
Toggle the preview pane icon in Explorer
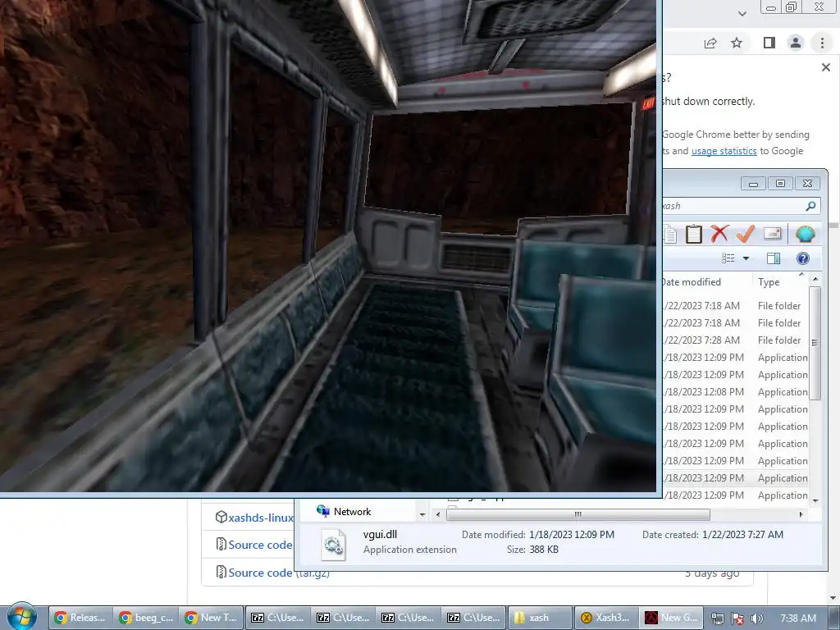click(x=773, y=258)
